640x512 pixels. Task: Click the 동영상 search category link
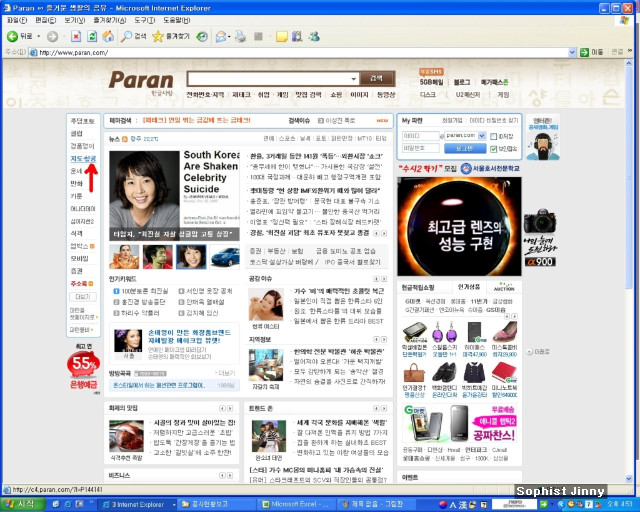(x=386, y=95)
